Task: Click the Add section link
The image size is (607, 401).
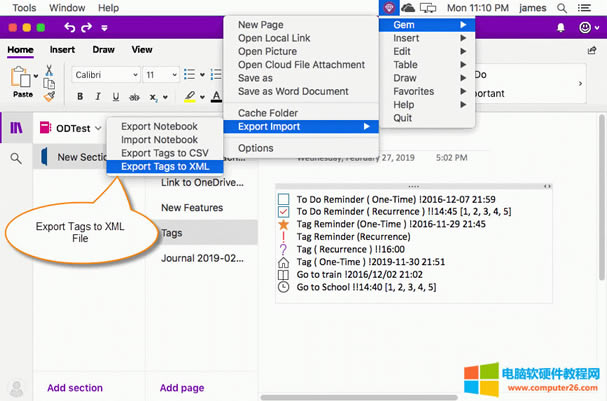Action: 75,388
